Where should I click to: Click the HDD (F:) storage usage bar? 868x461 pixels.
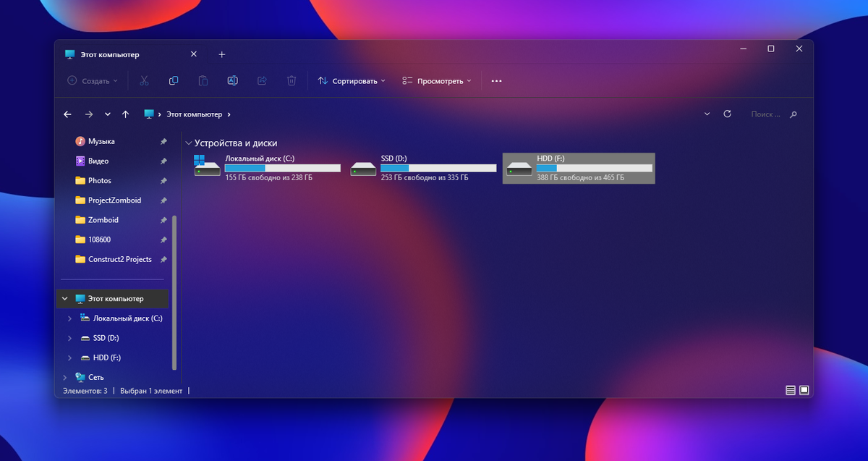point(595,168)
